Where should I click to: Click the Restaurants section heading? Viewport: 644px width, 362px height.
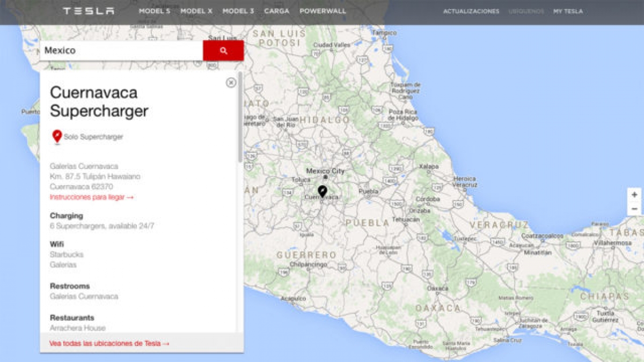point(72,317)
